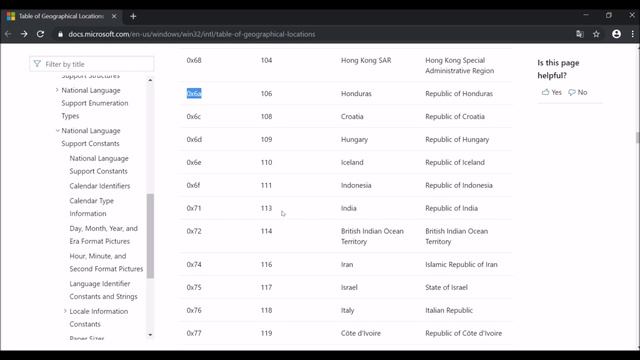Expand Locale Information Constants node
The width and height of the screenshot is (640, 360).
(65, 311)
